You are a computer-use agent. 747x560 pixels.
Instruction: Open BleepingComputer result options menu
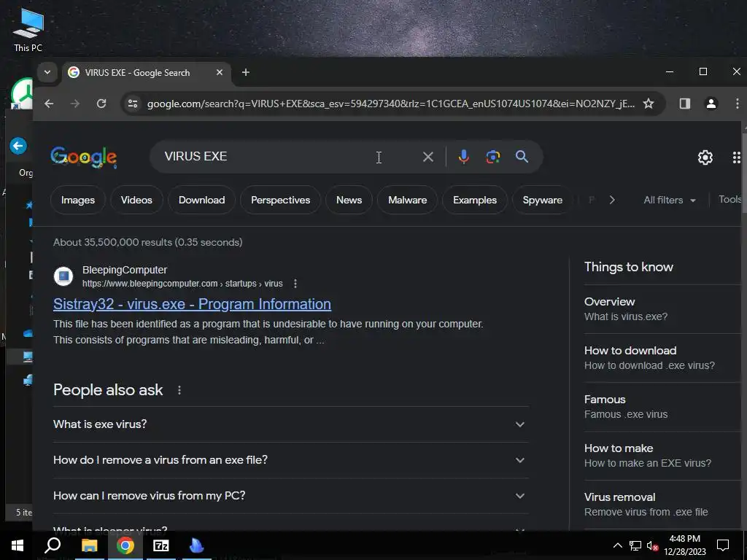click(x=295, y=284)
